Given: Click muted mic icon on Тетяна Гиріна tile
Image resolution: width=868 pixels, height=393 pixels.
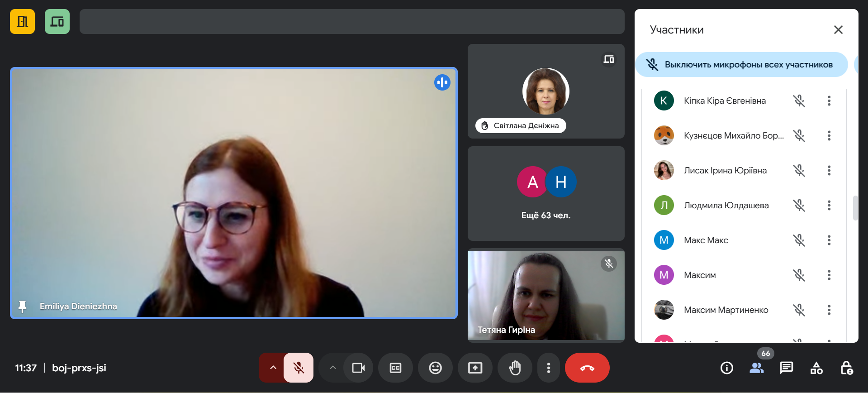Looking at the screenshot, I should (x=609, y=264).
